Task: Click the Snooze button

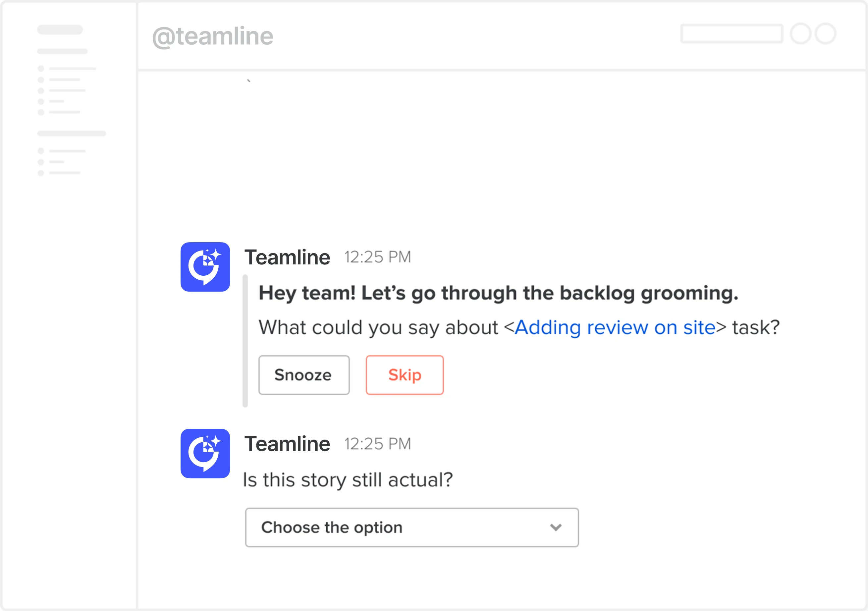Action: coord(304,375)
